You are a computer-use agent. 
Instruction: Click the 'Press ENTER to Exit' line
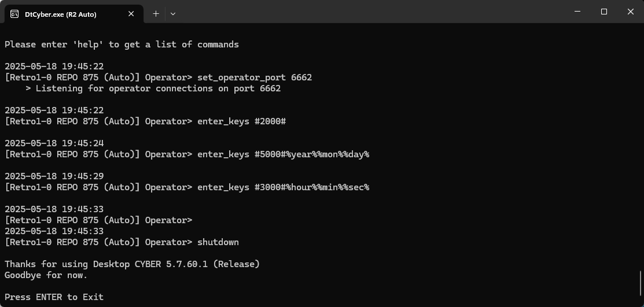[x=54, y=297]
